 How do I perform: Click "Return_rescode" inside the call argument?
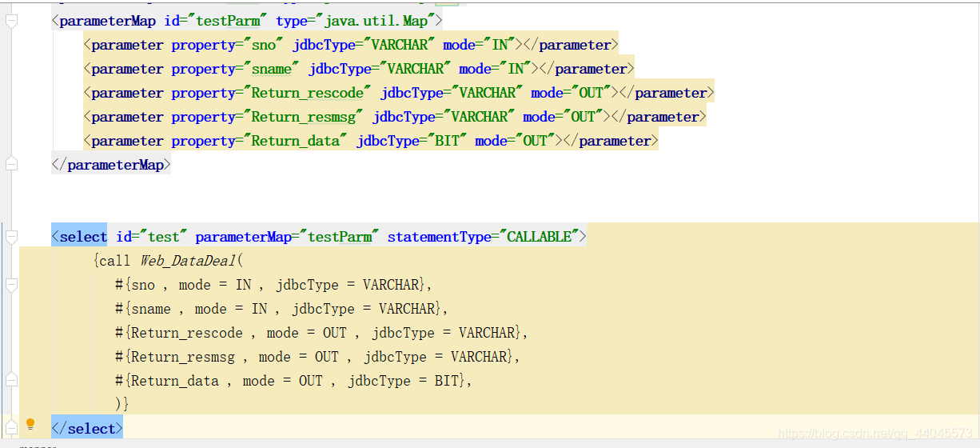point(187,333)
